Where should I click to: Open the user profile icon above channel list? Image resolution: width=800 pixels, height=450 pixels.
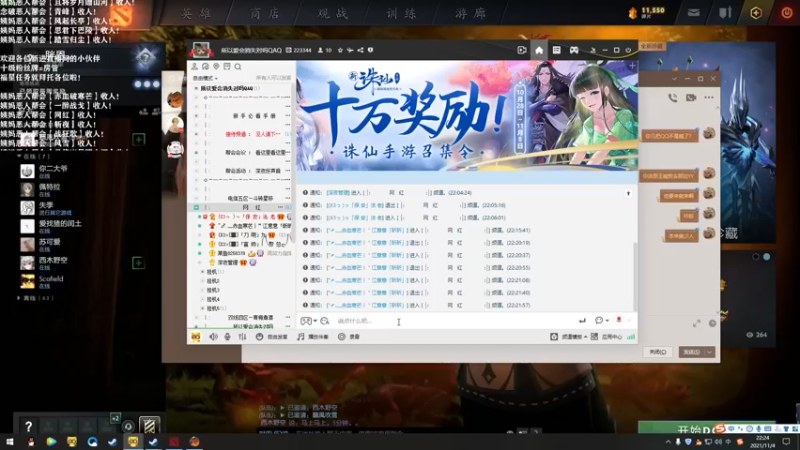[x=194, y=67]
